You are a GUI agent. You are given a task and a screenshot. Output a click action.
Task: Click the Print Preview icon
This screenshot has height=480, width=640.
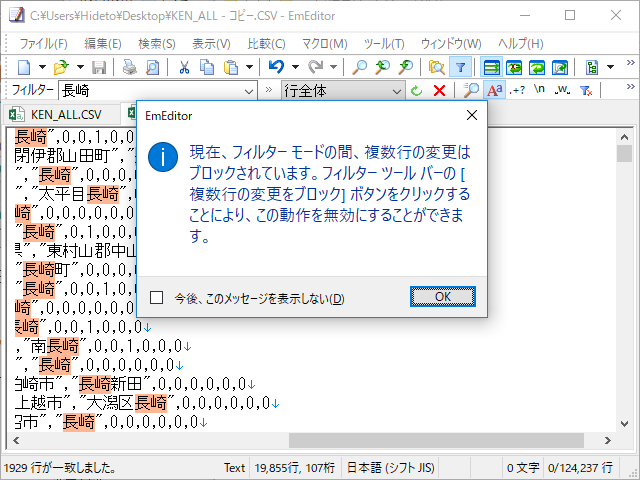tap(153, 67)
